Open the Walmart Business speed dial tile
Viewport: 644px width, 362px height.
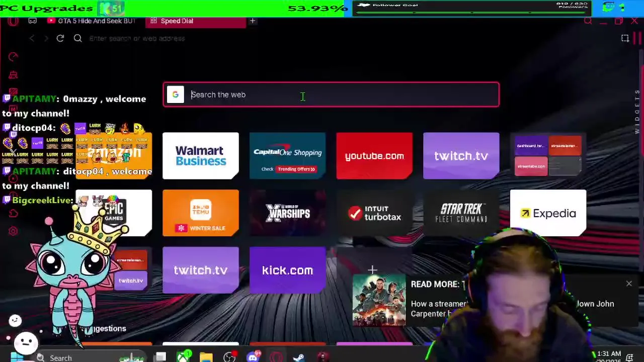coord(201,156)
